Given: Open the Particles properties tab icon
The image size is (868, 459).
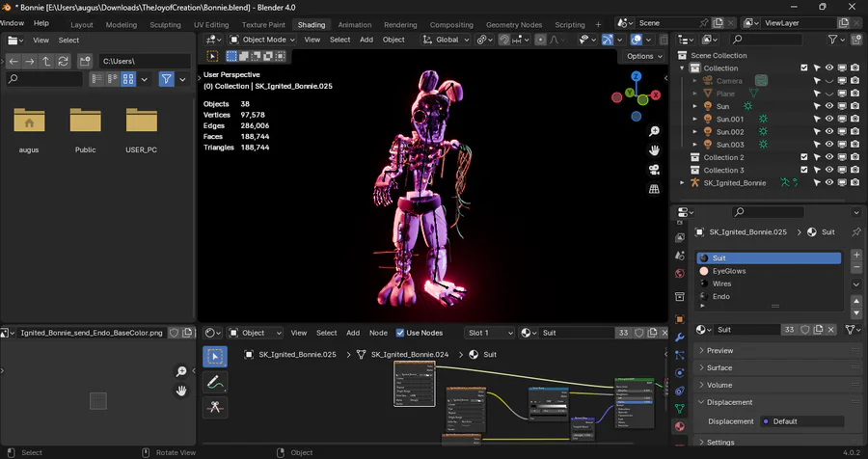Looking at the screenshot, I should pos(680,355).
